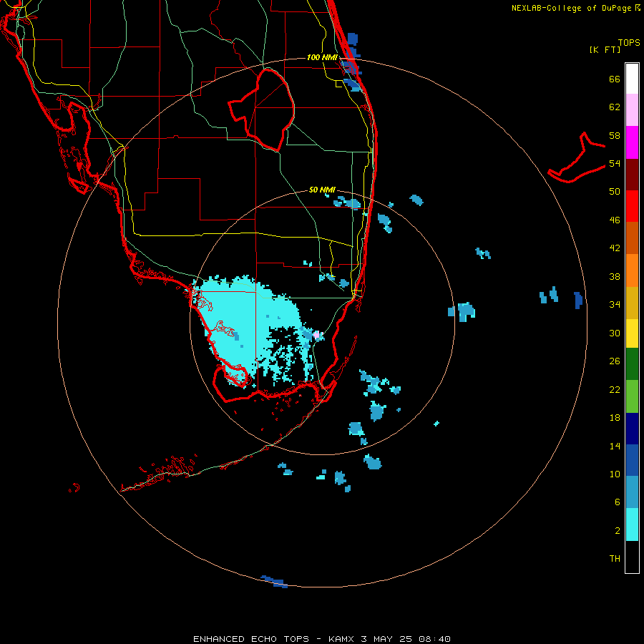Click the Bahamas island outline east of Florida
The height and width of the screenshot is (644, 644).
pyautogui.click(x=577, y=157)
